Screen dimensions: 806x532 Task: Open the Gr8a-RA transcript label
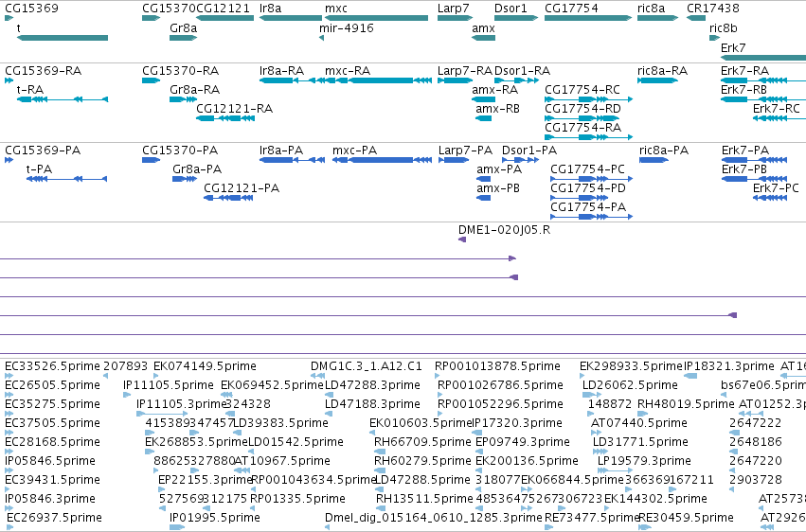(195, 89)
